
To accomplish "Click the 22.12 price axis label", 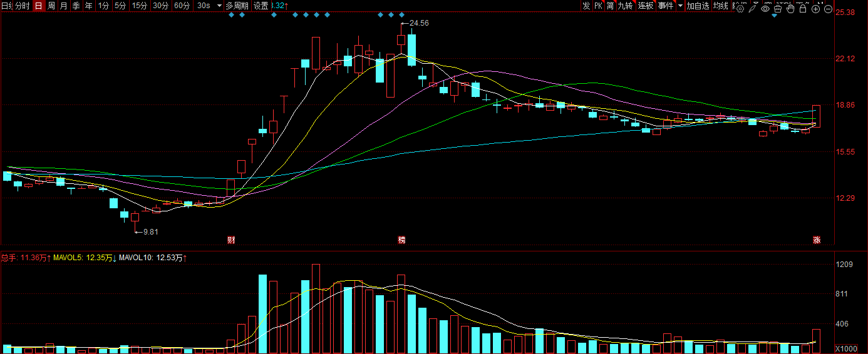I will (847, 59).
